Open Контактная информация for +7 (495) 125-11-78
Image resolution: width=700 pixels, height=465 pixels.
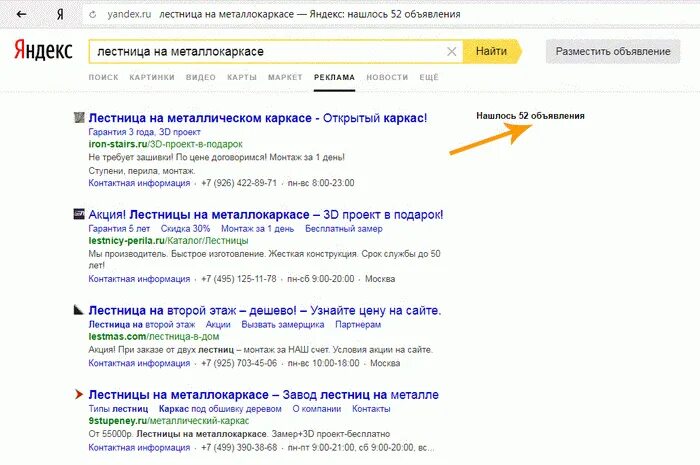tap(139, 279)
